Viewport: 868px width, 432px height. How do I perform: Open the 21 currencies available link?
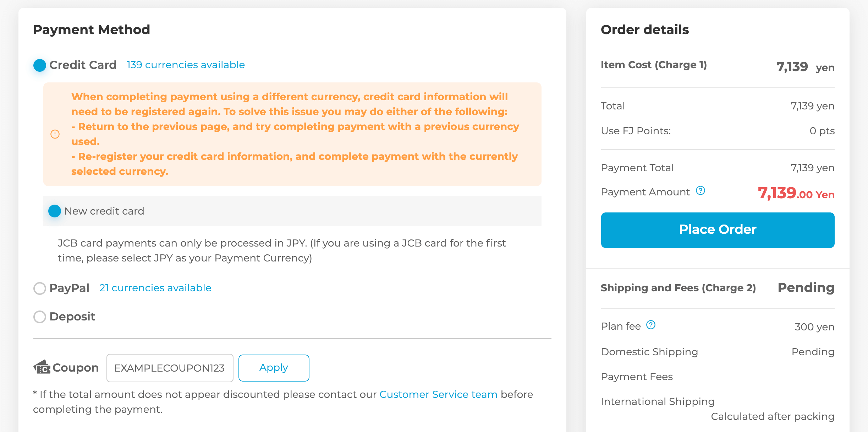click(155, 288)
